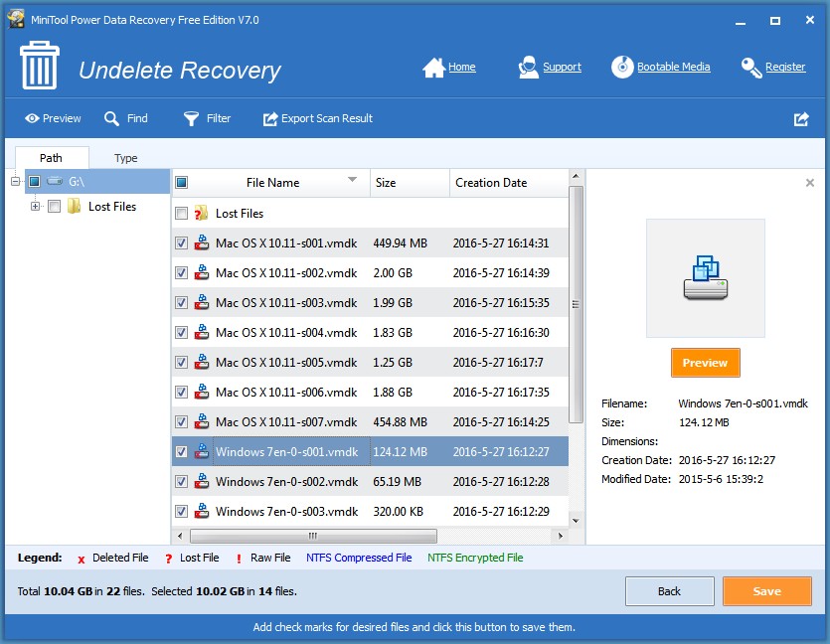830x644 pixels.
Task: Click the vmdk icon of Mac OS X 10.11-s005
Action: point(201,362)
